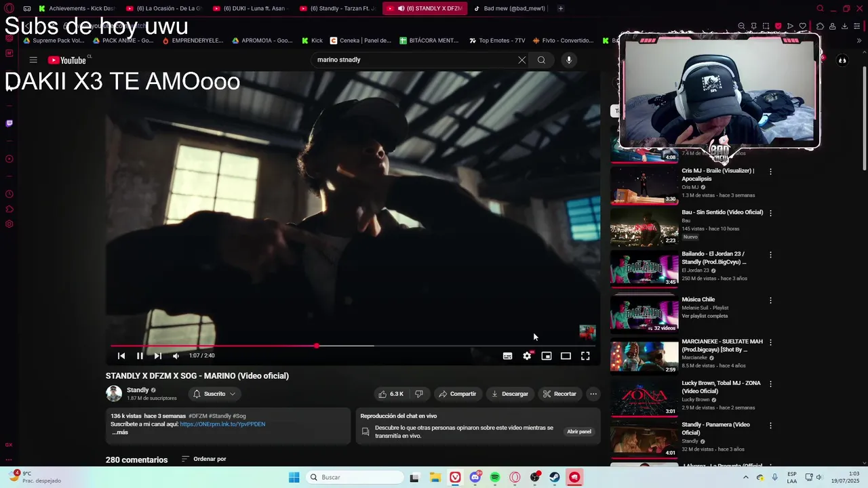This screenshot has height=488, width=868.
Task: Open the Top Emotes - 7TV bookmark
Action: pos(497,41)
